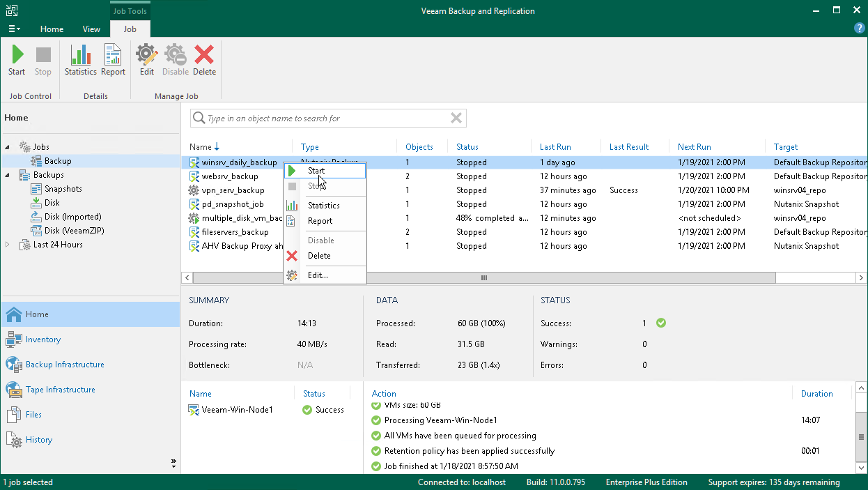Click the pd_snapshot_job row icon
This screenshot has height=490, width=868.
pos(194,204)
